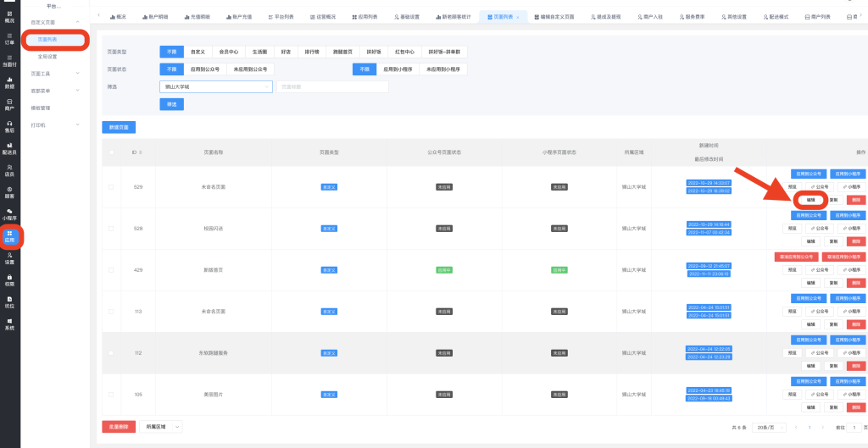This screenshot has height=448, width=868.
Task: Open the 商户 merchant sidebar icon
Action: pos(9,104)
